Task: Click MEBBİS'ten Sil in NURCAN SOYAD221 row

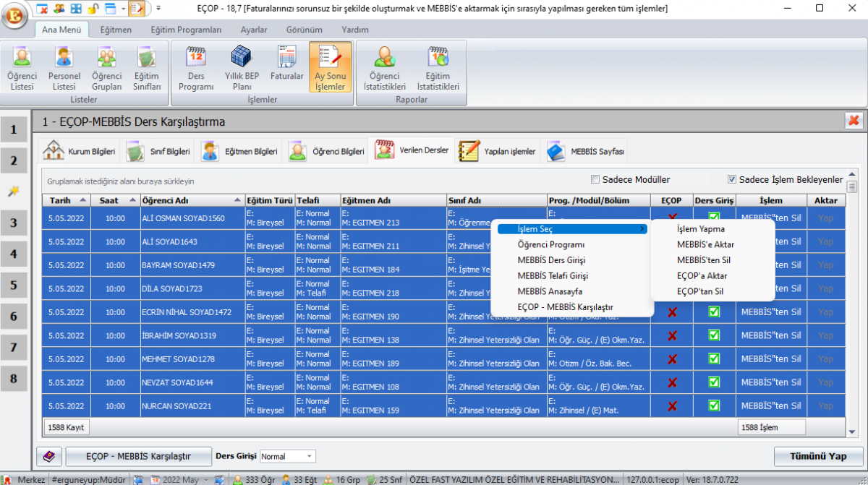Action: [x=771, y=405]
